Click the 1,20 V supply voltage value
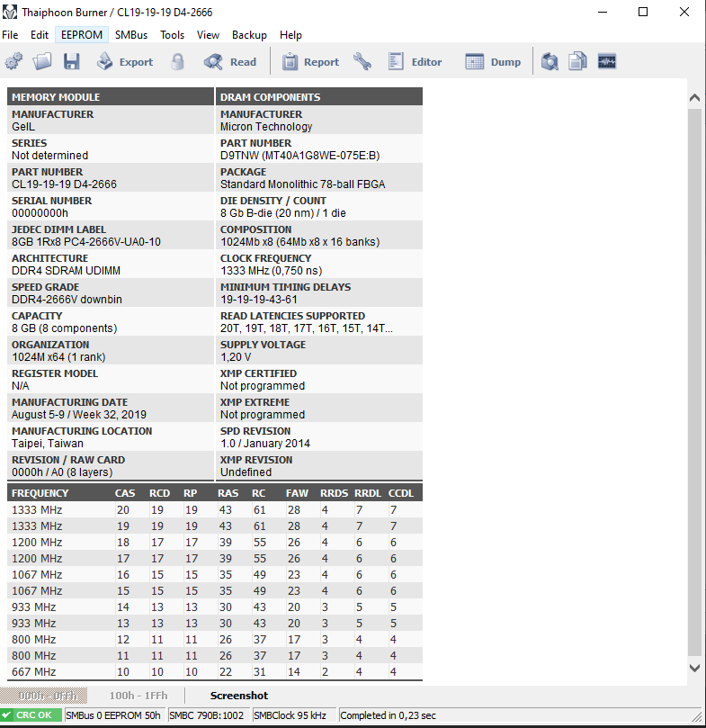Image resolution: width=706 pixels, height=728 pixels. coord(236,357)
